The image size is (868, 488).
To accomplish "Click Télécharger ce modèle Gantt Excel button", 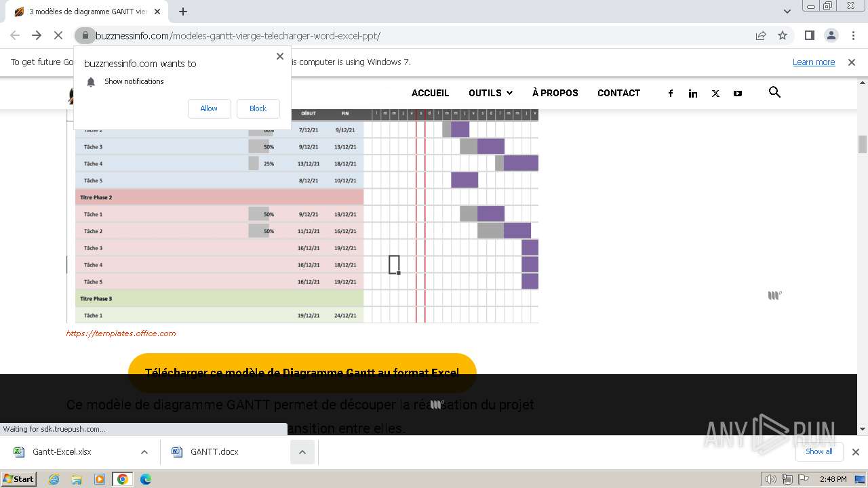I will pos(302,372).
